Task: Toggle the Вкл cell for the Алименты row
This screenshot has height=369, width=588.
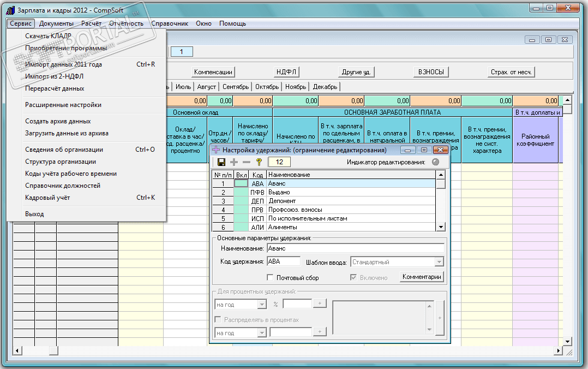Action: coord(241,227)
